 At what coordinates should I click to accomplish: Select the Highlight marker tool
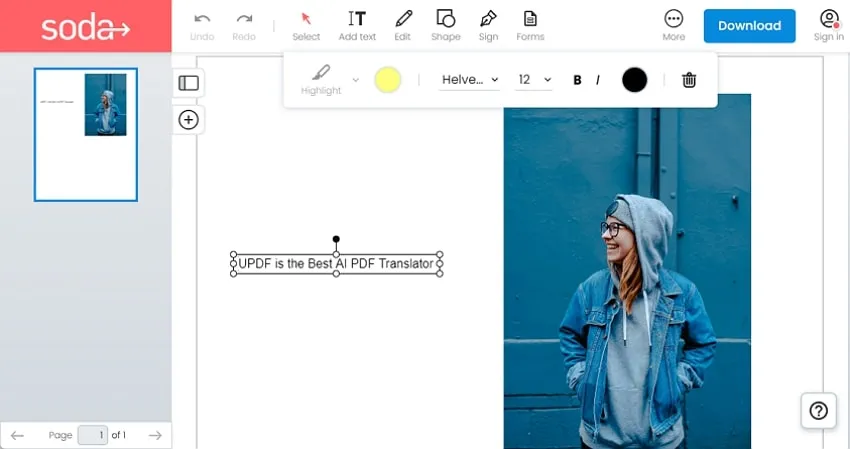[x=321, y=80]
